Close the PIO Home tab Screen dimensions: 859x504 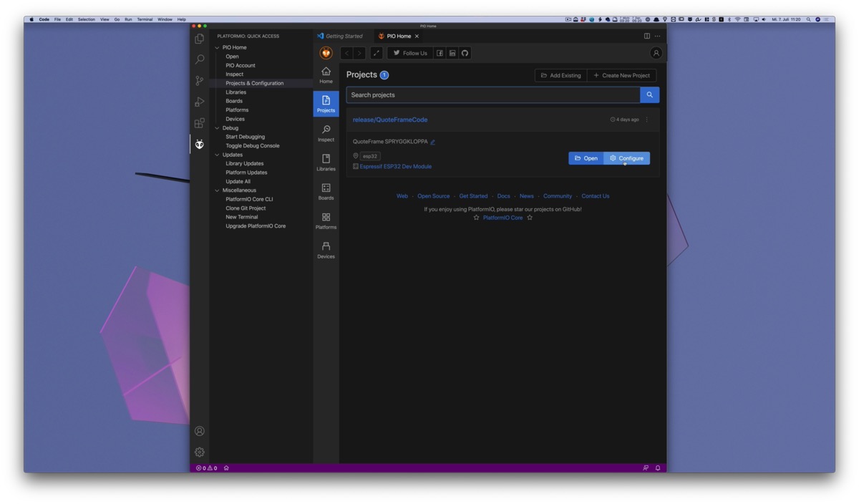click(417, 36)
